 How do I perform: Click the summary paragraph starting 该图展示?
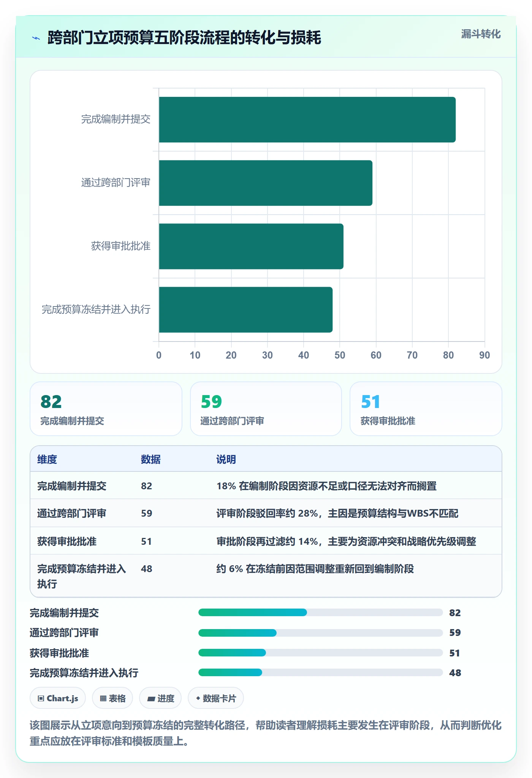tap(266, 733)
